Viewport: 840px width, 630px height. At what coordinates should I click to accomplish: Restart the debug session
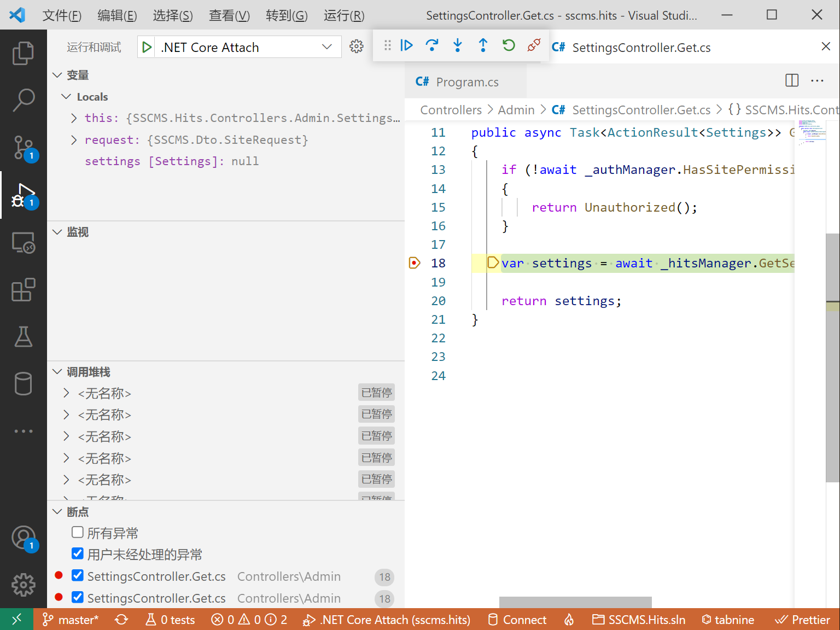pos(509,45)
